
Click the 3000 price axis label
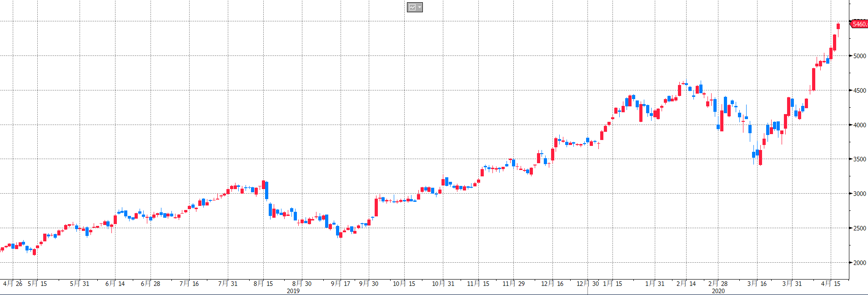coord(859,194)
